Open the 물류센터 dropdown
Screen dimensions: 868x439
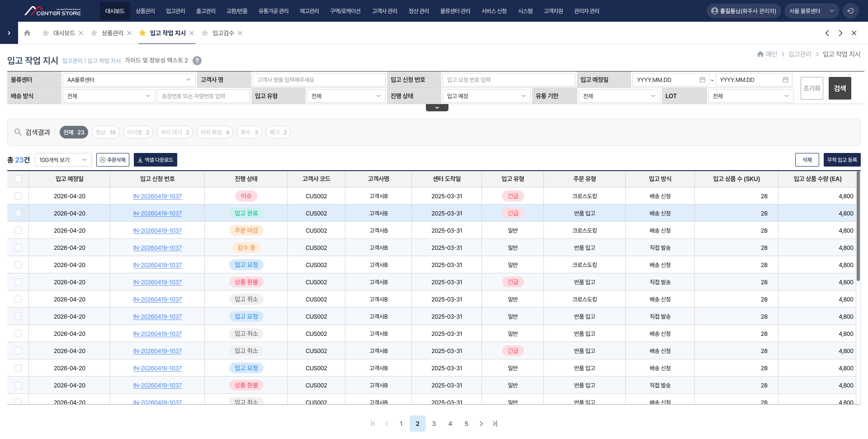129,80
